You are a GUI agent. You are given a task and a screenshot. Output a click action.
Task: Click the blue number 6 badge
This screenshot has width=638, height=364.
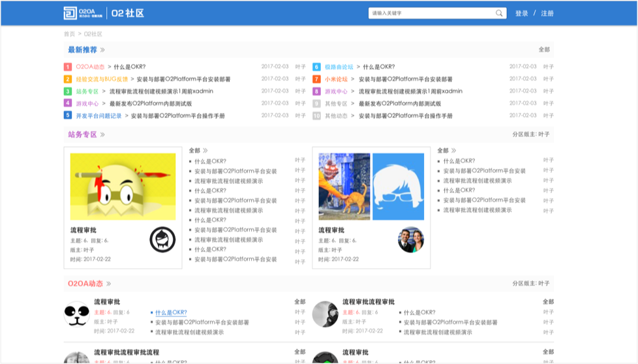[316, 67]
